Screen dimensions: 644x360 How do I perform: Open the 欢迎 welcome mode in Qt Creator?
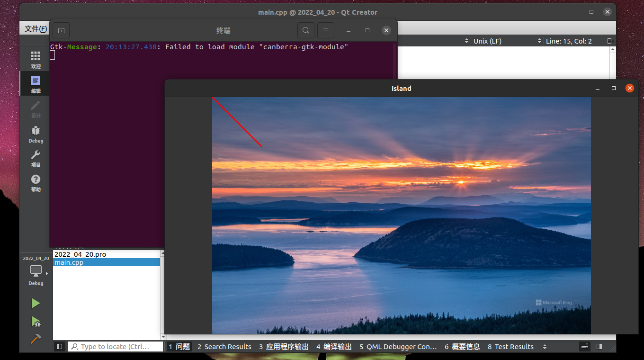point(36,60)
